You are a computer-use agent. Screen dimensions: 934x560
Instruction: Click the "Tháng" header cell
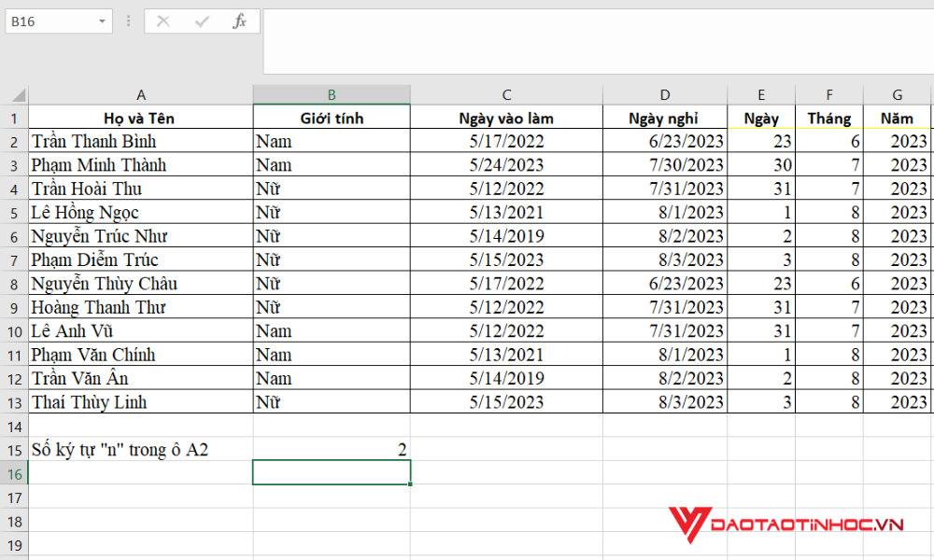[829, 118]
